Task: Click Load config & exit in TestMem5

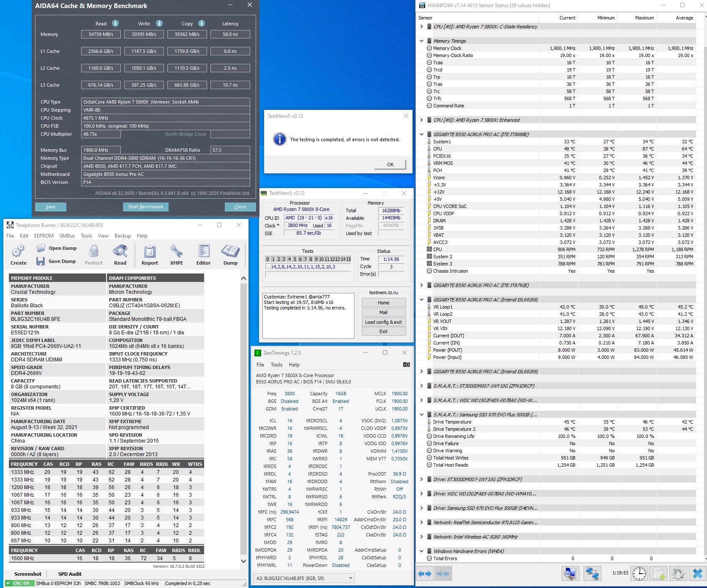Action: 383,322
